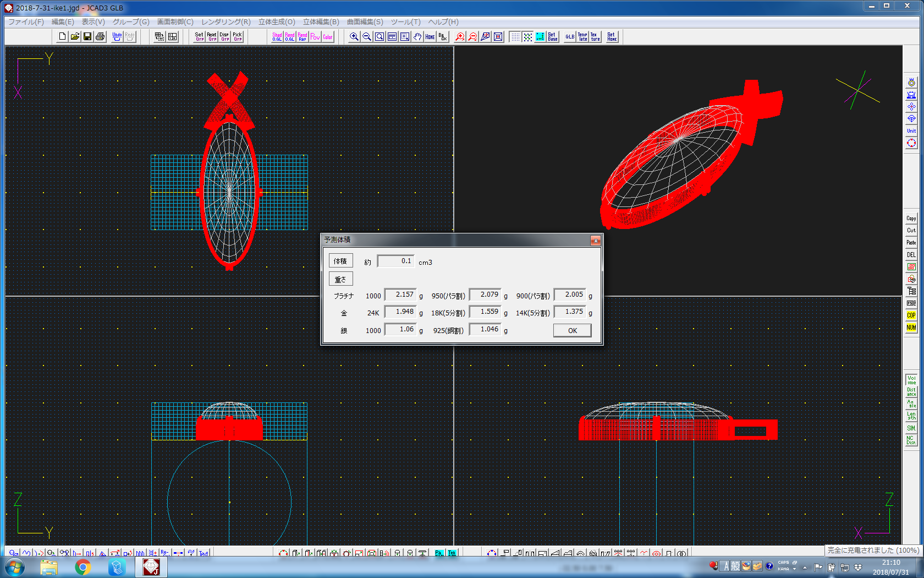Image resolution: width=924 pixels, height=578 pixels.
Task: Click the DEL icon in right sidebar
Action: (911, 255)
